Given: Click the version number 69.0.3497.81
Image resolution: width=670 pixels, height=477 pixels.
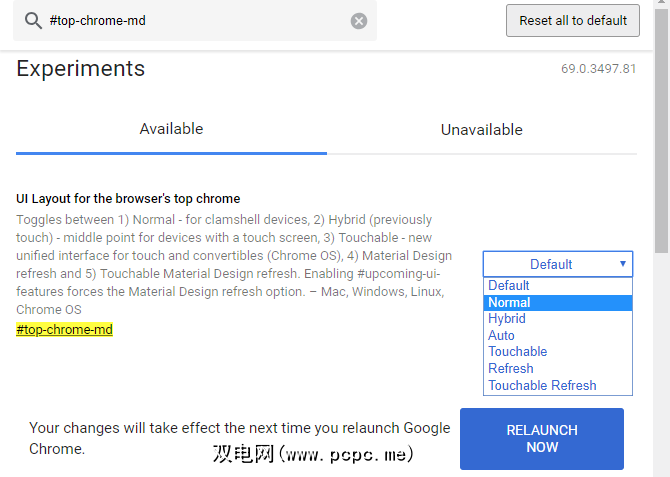Looking at the screenshot, I should coord(598,69).
